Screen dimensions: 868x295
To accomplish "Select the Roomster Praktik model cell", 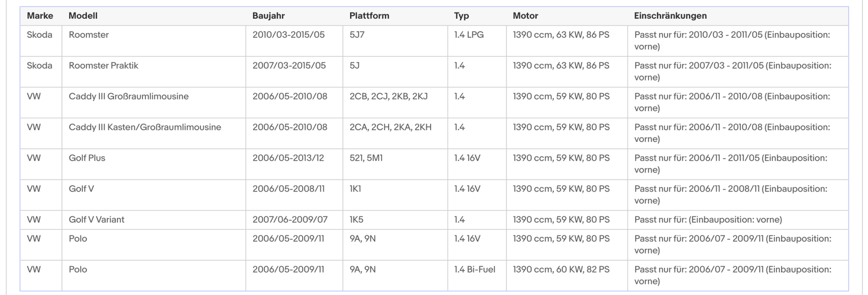I will coord(103,66).
